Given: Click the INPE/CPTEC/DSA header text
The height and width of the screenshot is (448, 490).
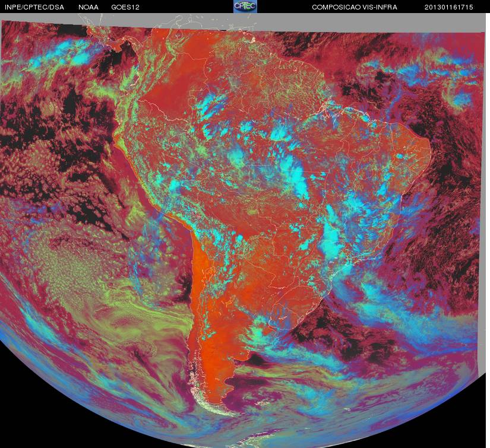Looking at the screenshot, I should point(34,7).
